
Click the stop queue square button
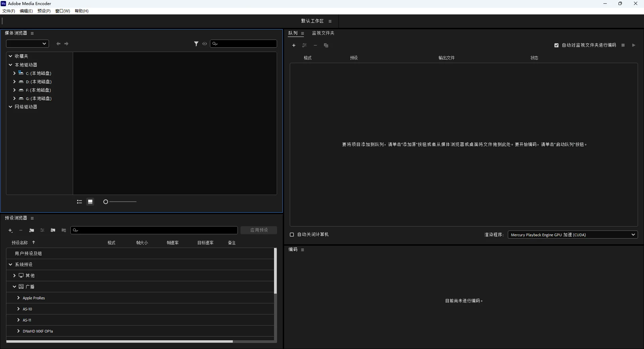point(623,45)
